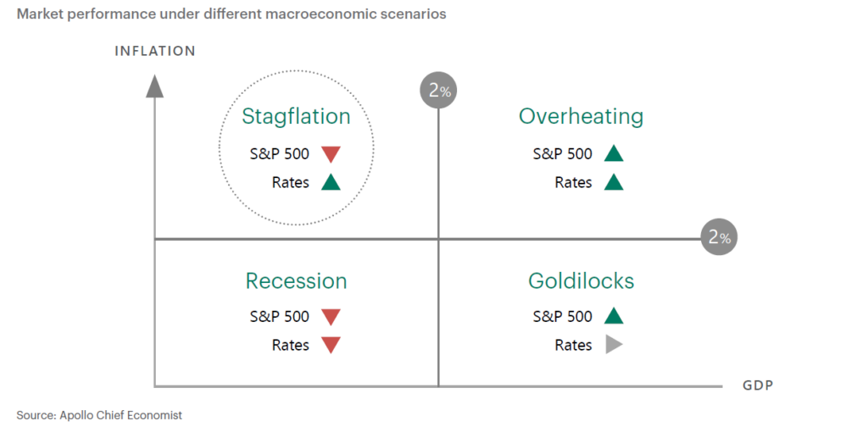The height and width of the screenshot is (438, 868).
Task: Click the inflation axis arrowhead
Action: pyautogui.click(x=154, y=86)
